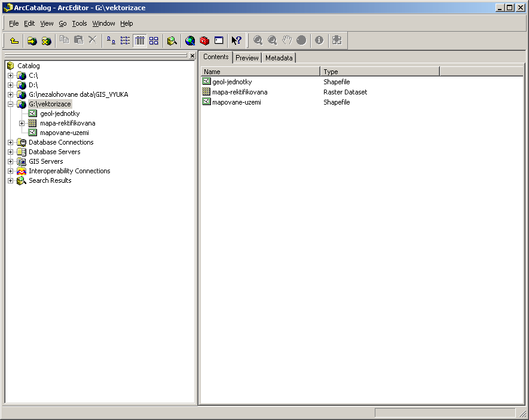Click Shapefile type cell for geol-jednotky
The image size is (529, 420).
tap(337, 82)
